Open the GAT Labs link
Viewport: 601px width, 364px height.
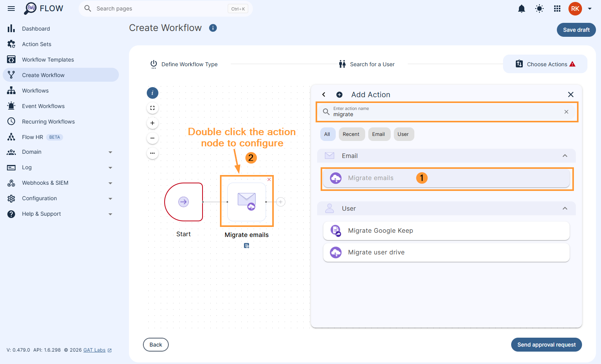tap(98, 350)
